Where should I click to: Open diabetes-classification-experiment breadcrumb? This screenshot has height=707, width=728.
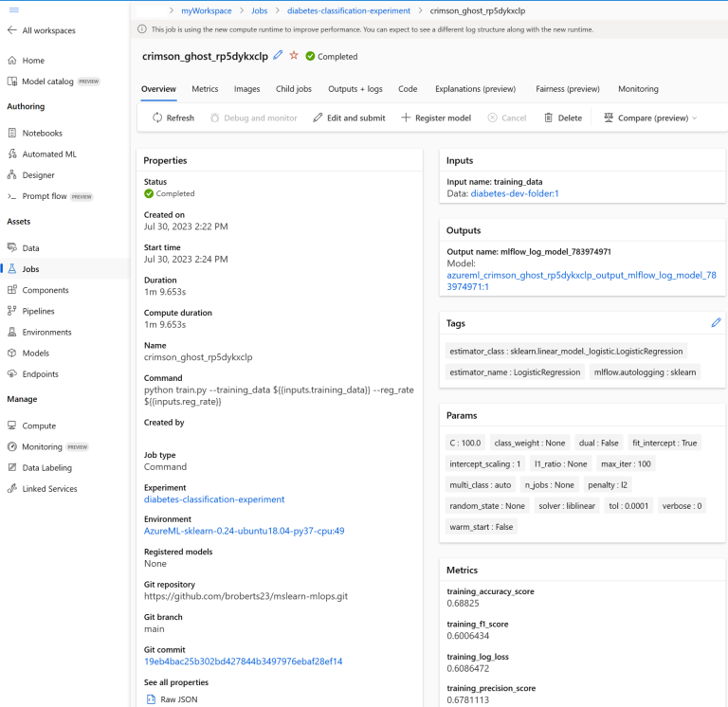tap(349, 10)
